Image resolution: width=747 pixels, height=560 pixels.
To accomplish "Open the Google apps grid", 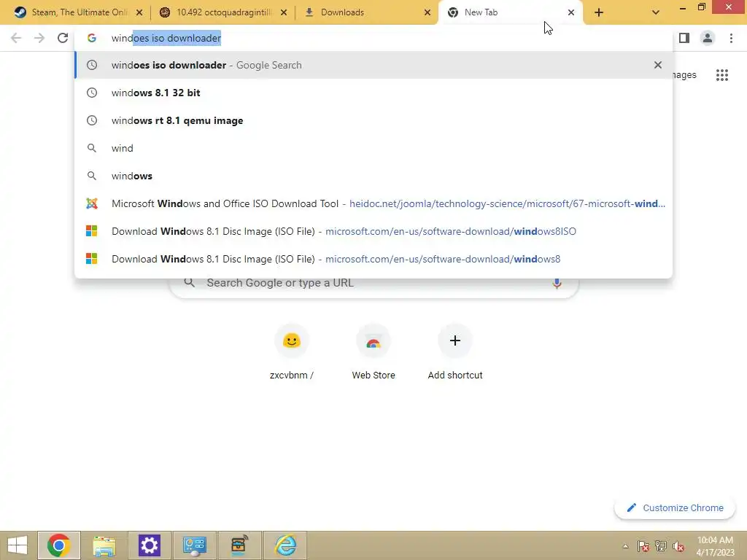I will pyautogui.click(x=721, y=75).
